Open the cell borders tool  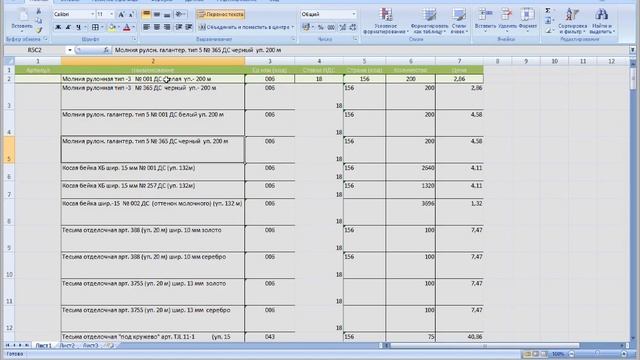coord(95,27)
